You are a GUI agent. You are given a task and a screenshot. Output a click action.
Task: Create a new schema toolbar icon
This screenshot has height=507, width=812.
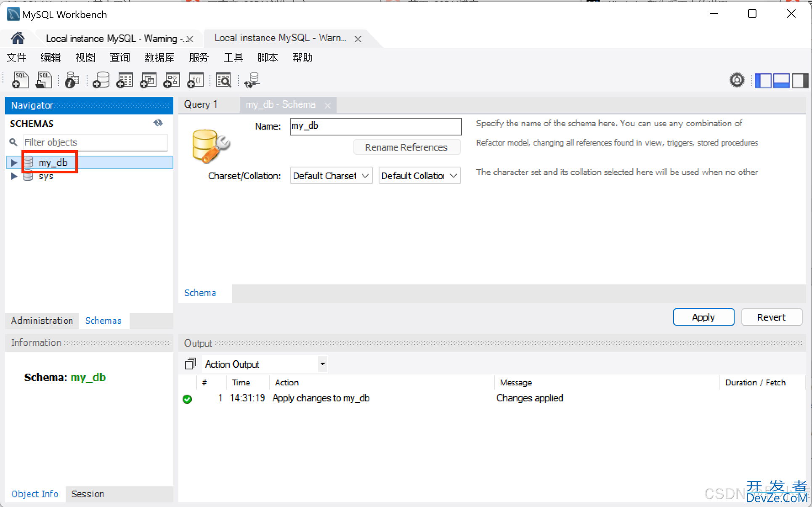coord(101,80)
